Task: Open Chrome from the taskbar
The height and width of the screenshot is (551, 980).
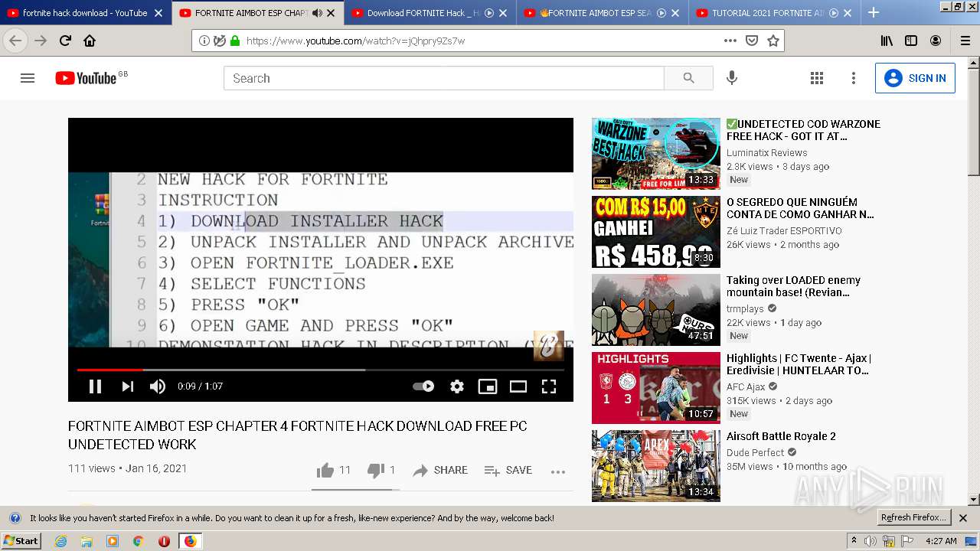Action: [138, 541]
